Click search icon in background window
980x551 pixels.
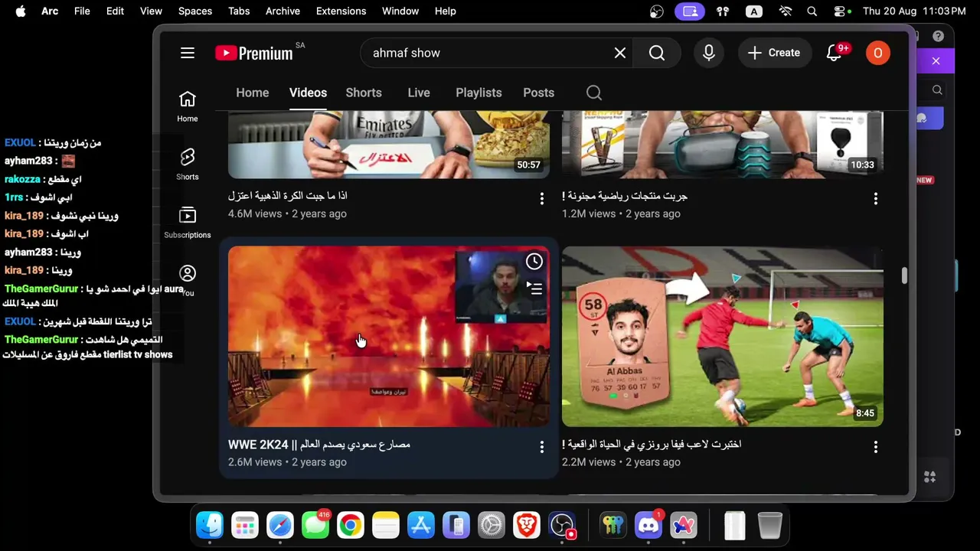pyautogui.click(x=937, y=90)
